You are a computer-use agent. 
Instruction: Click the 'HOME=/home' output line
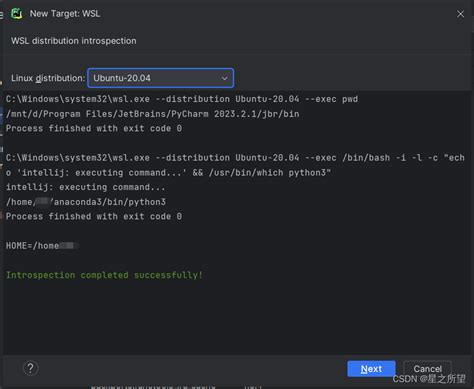[42, 246]
